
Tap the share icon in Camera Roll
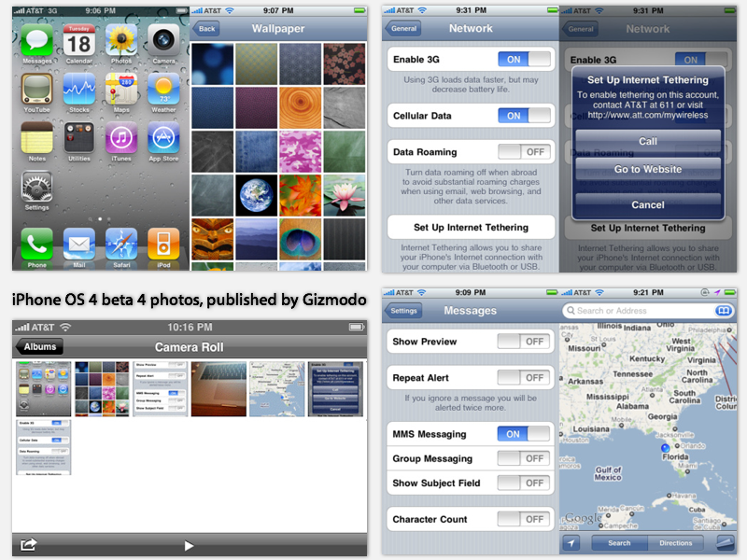(29, 544)
